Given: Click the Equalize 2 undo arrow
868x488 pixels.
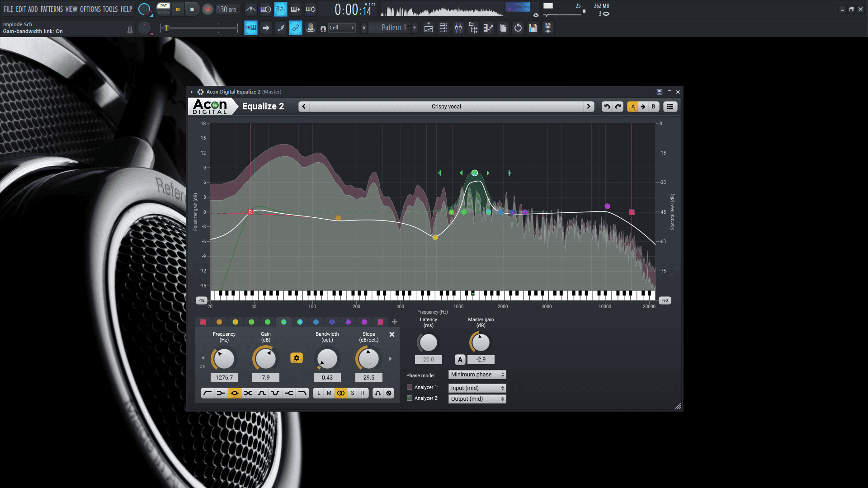Looking at the screenshot, I should coord(607,107).
